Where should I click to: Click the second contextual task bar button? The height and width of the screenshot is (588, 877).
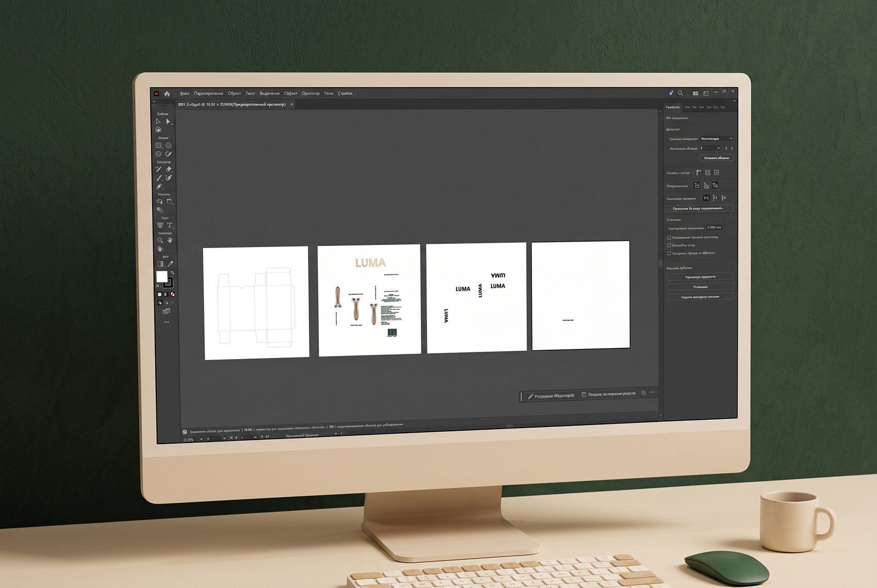click(x=609, y=394)
